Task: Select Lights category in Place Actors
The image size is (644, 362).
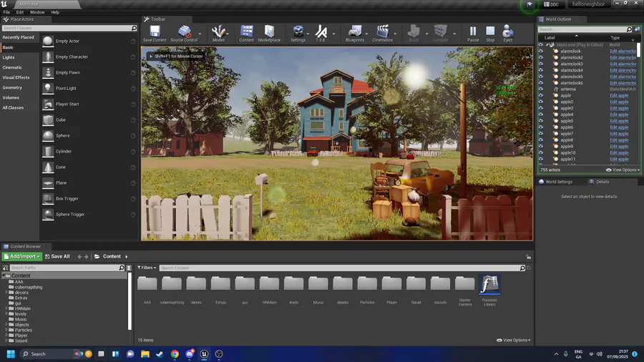Action: click(x=9, y=57)
